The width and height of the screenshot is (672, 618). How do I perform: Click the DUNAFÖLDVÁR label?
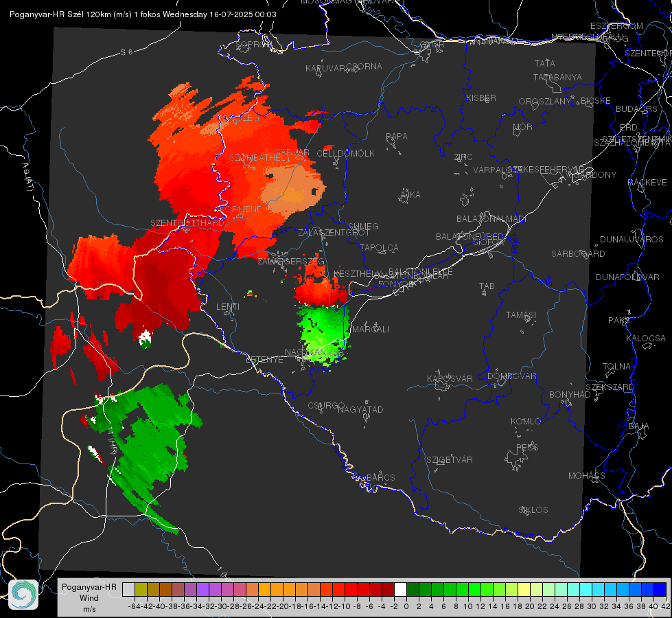[627, 277]
